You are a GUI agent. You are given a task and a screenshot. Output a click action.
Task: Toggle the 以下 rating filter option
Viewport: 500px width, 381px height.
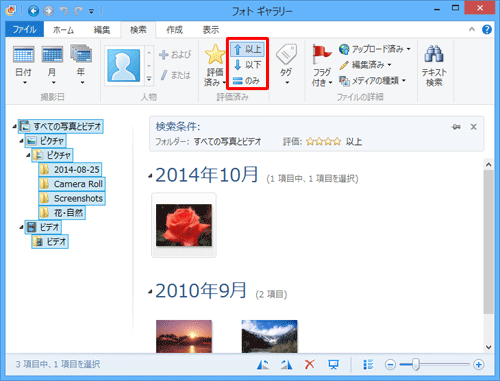(247, 65)
